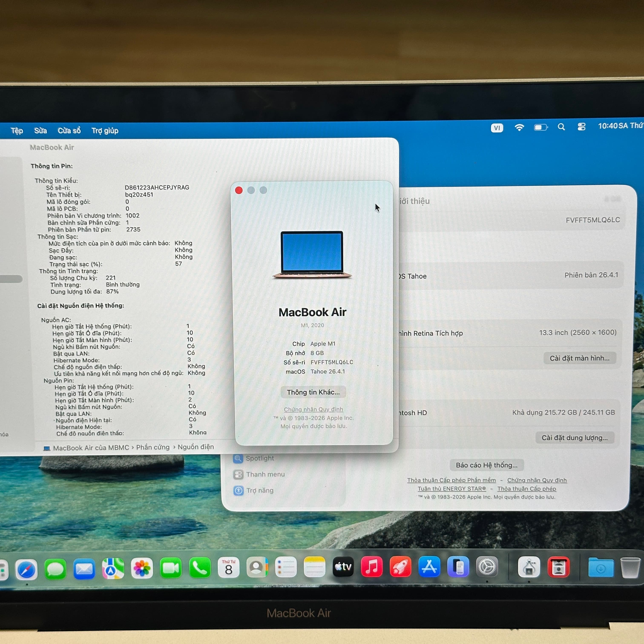The image size is (644, 644).
Task: Click cycle count value 221
Action: click(x=111, y=278)
